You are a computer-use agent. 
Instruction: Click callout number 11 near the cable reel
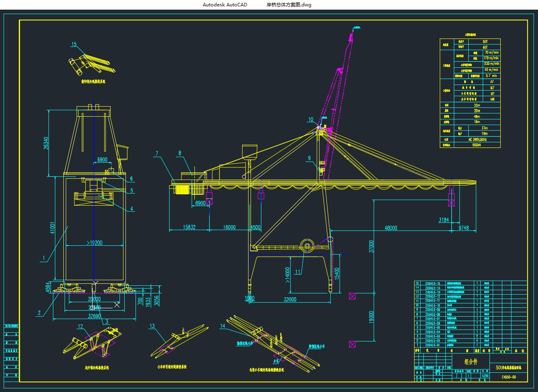pyautogui.click(x=297, y=272)
